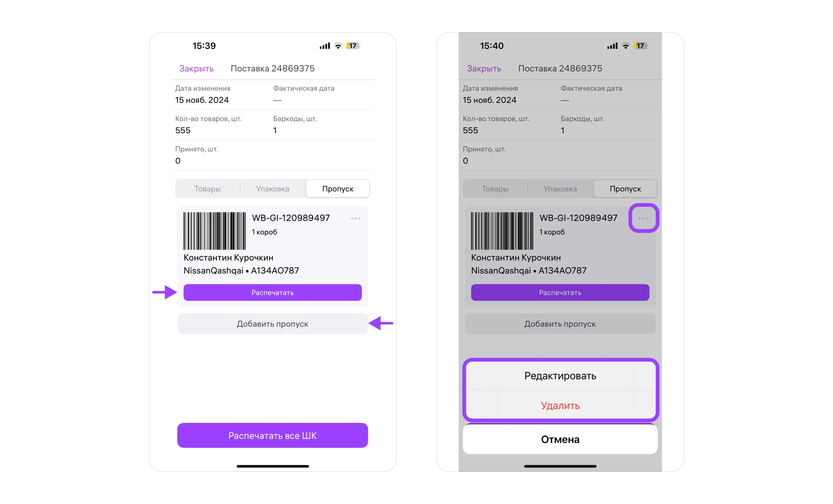
Task: Select Упаковка tab on right screen
Action: tap(560, 189)
